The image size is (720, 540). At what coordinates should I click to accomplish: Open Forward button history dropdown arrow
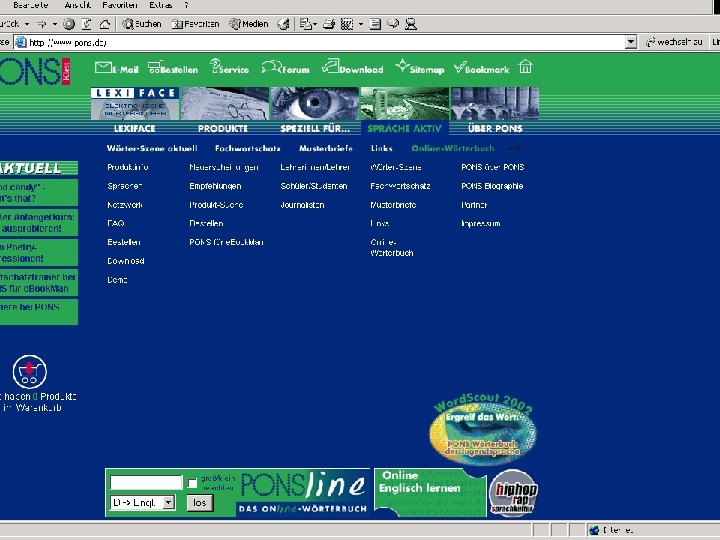55,24
